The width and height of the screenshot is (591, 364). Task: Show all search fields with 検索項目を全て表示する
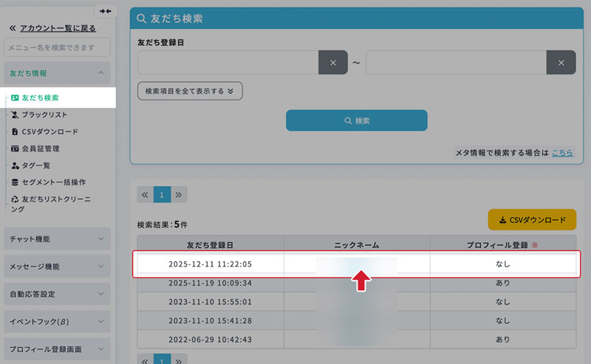pos(190,91)
